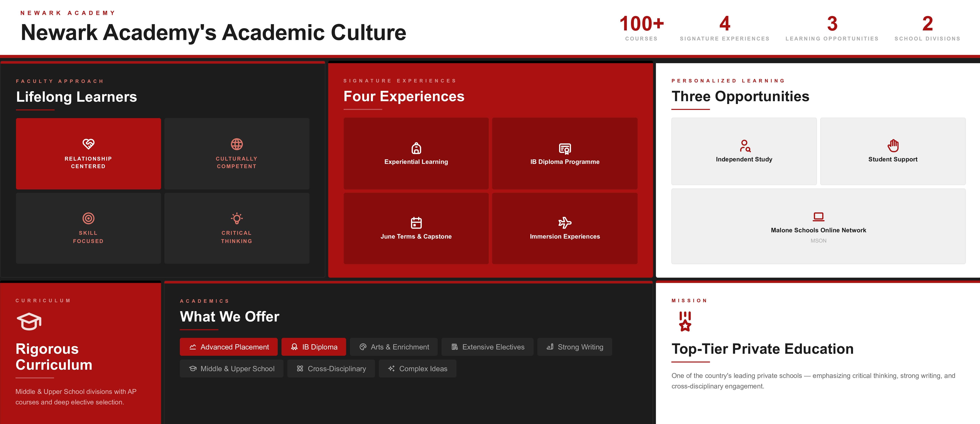This screenshot has width=980, height=424.
Task: Click the award ribbon icon in IB Diploma chip
Action: tap(294, 347)
